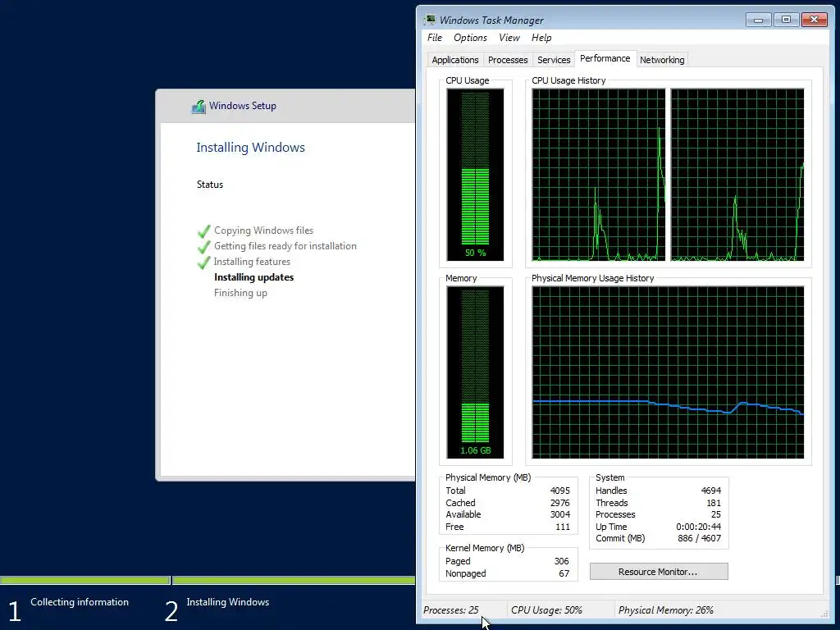Open the View menu
This screenshot has width=840, height=630.
pos(509,38)
